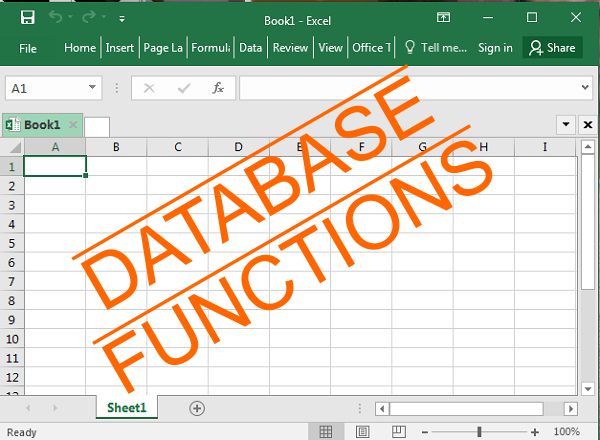Switch to the Home ribbon tab
The image size is (600, 440).
click(80, 48)
